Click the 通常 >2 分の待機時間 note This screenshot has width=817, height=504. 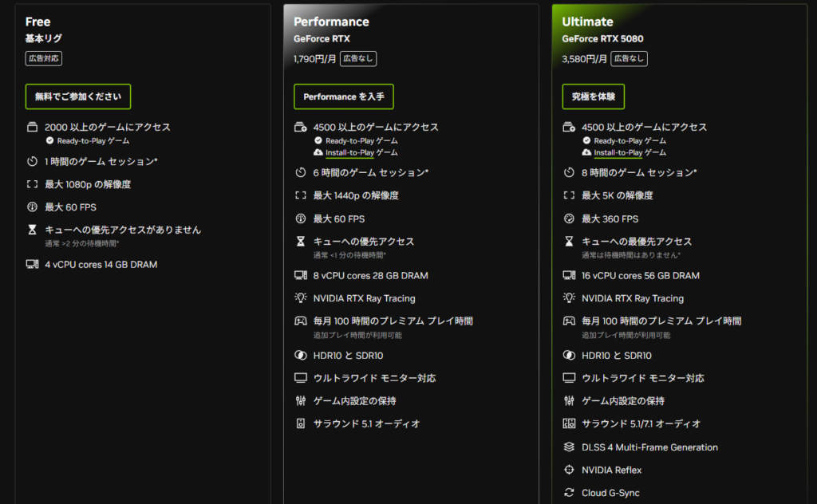click(82, 244)
